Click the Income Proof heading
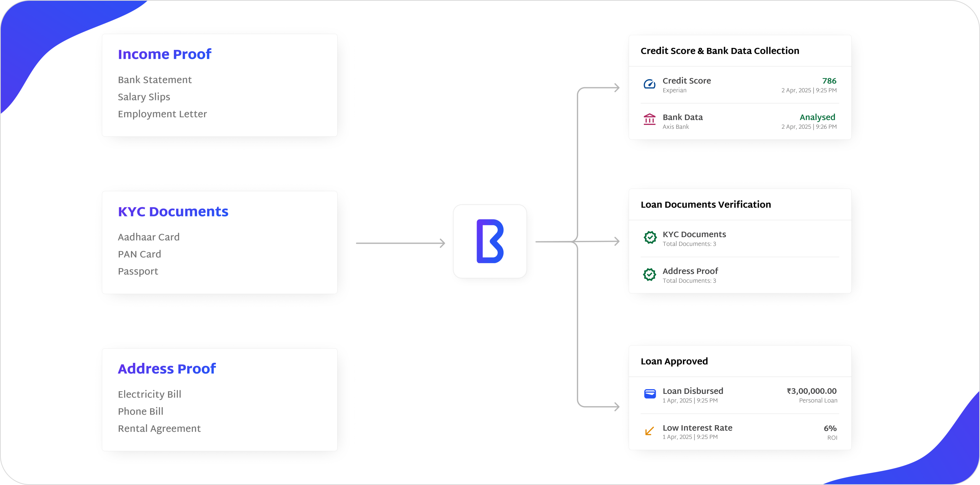Screen dimensions: 980x485 pyautogui.click(x=164, y=54)
